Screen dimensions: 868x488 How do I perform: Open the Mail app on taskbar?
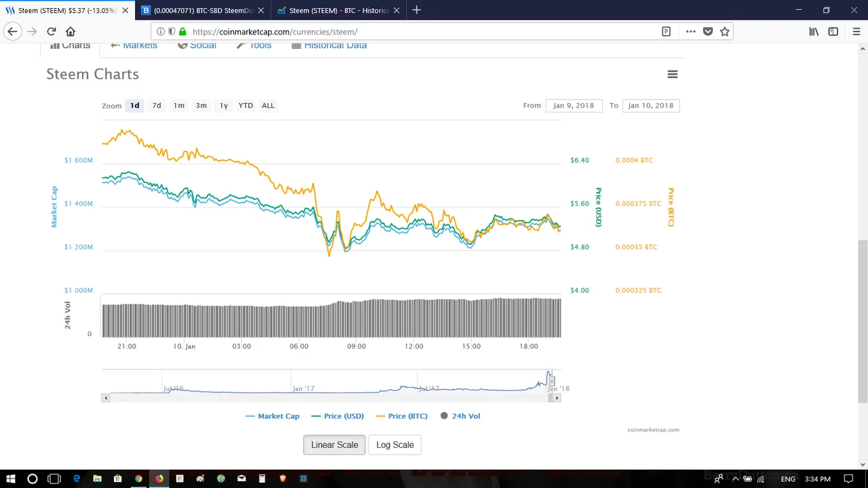pyautogui.click(x=241, y=479)
